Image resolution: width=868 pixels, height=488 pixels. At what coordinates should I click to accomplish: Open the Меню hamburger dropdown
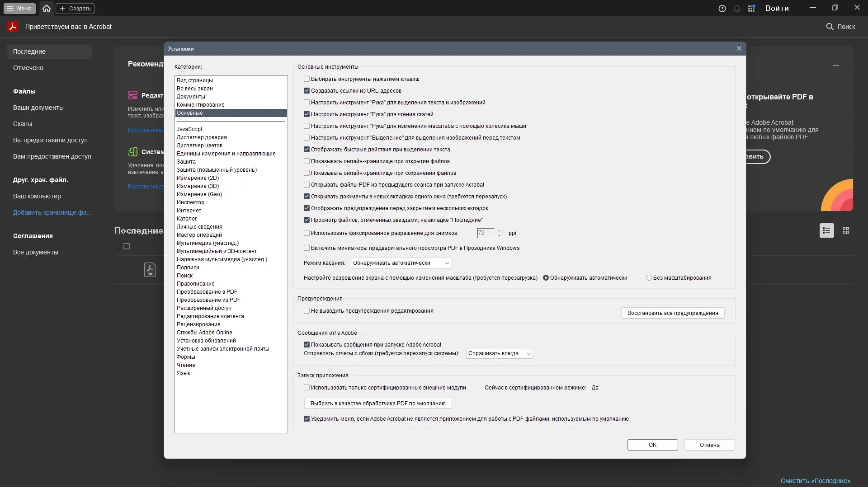click(19, 8)
